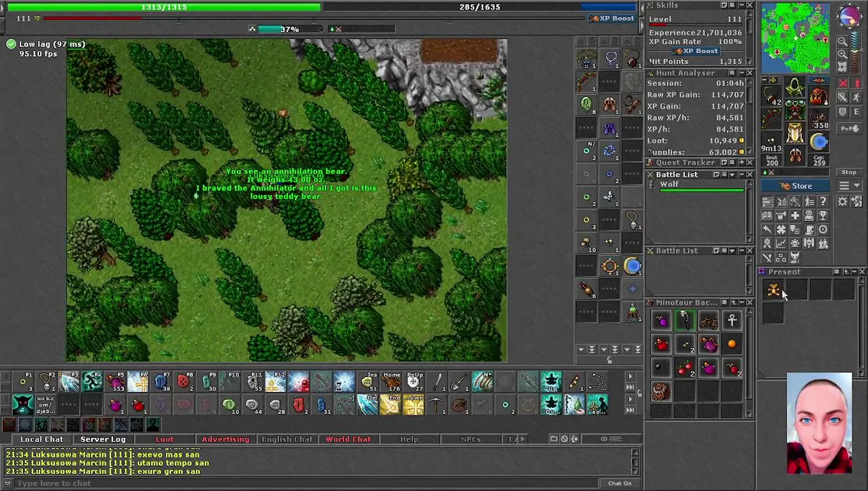
Task: Open the Help channel tab
Action: [x=409, y=439]
